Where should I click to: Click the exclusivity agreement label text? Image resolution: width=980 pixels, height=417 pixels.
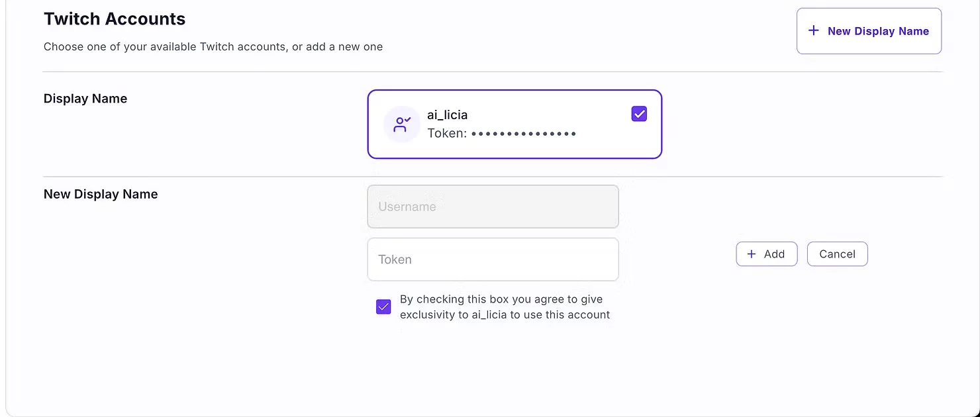(x=505, y=307)
